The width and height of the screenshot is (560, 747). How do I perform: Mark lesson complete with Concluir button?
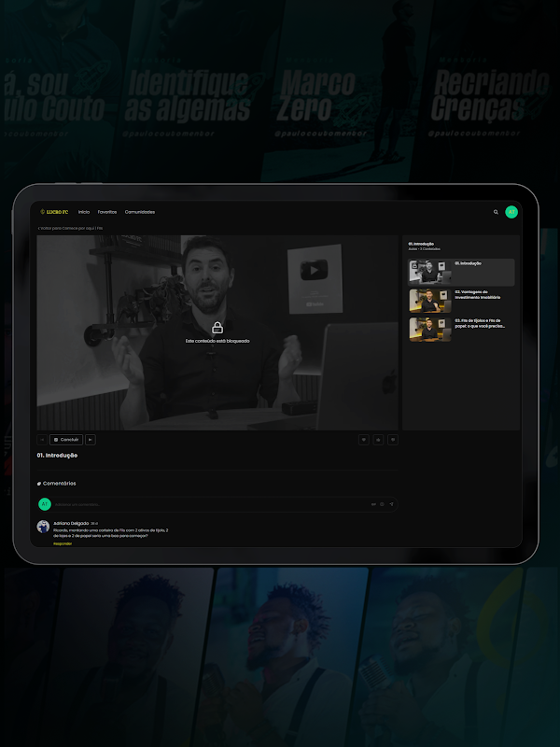(x=66, y=440)
